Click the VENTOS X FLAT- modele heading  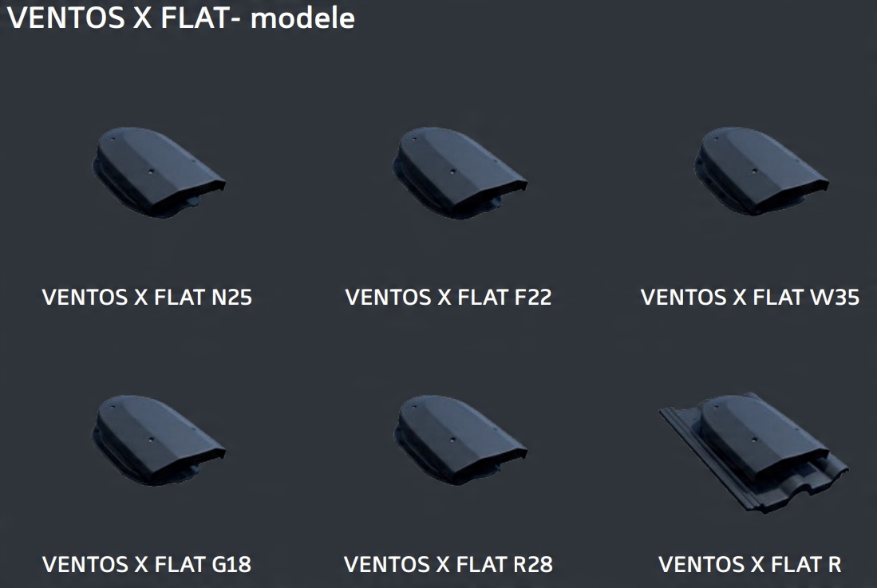tap(180, 18)
